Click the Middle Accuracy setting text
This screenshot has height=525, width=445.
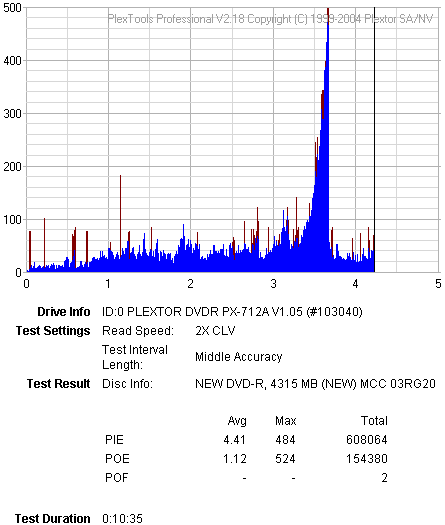pos(239,357)
